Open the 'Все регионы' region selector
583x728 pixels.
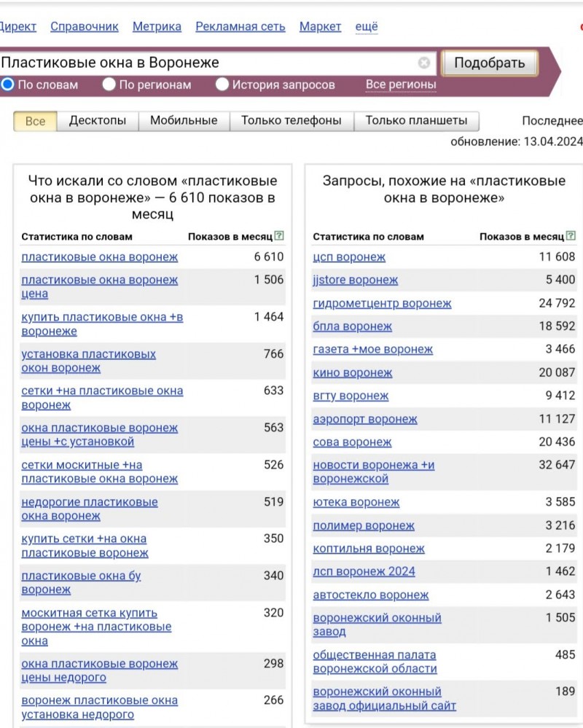[401, 85]
